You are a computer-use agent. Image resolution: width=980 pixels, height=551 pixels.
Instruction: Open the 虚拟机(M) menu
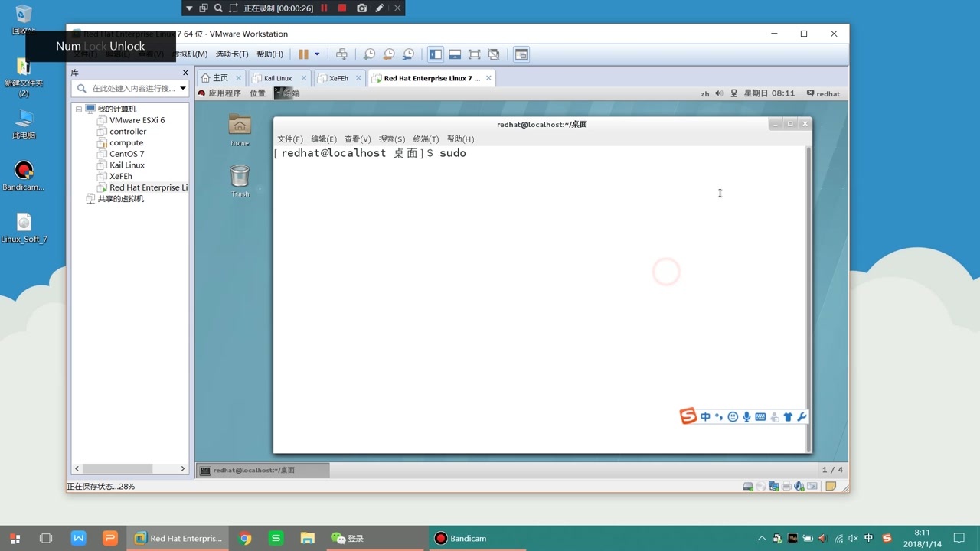190,54
